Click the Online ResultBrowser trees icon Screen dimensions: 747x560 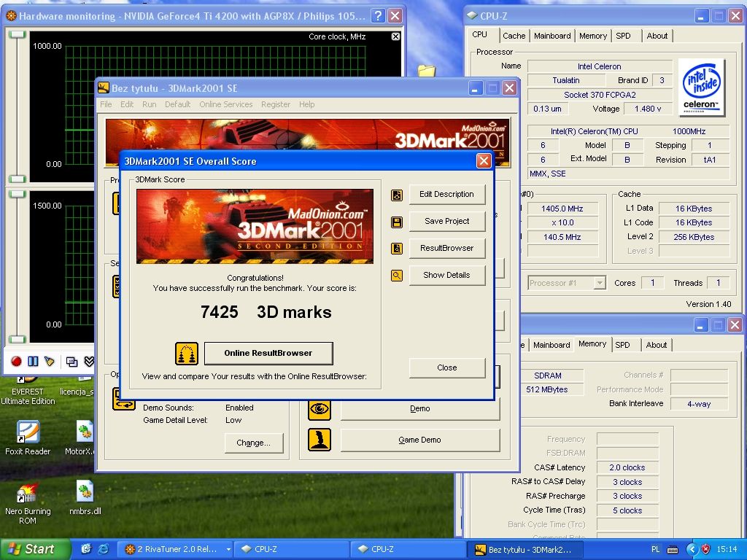pos(187,354)
